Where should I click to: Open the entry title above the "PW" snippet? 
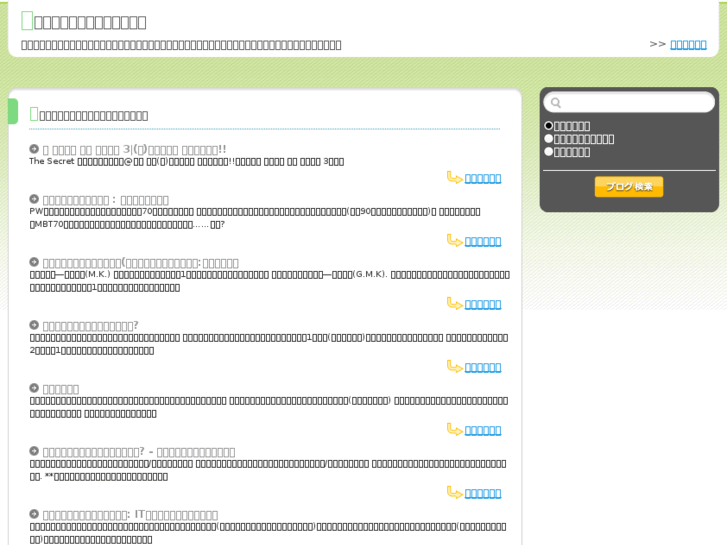[106, 200]
